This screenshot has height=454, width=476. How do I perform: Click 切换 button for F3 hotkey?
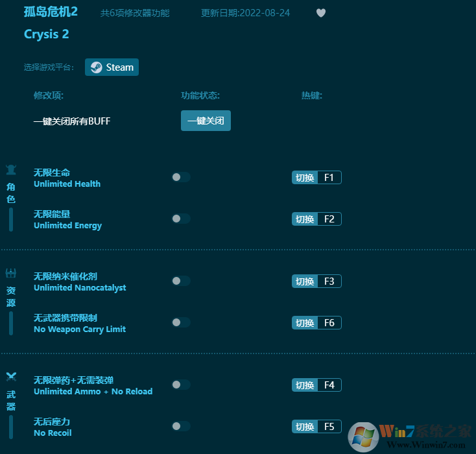point(305,281)
